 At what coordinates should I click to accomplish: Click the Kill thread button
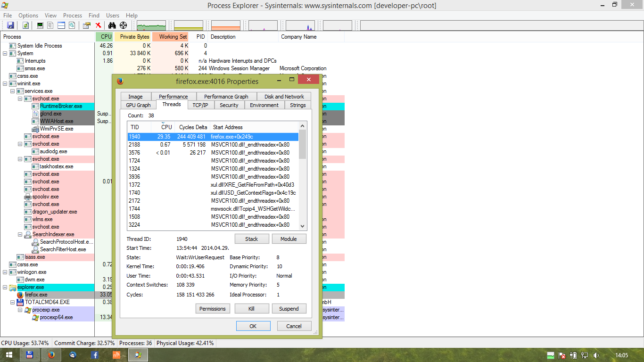pos(252,309)
